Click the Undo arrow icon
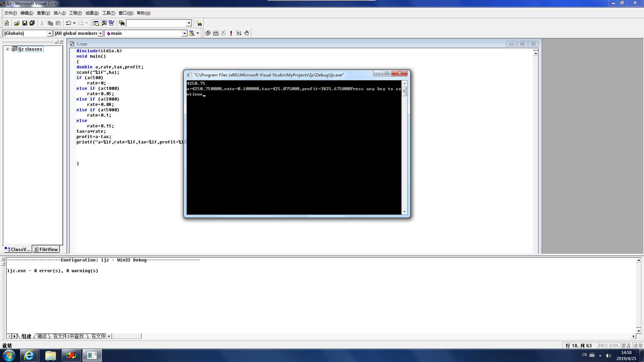 68,23
